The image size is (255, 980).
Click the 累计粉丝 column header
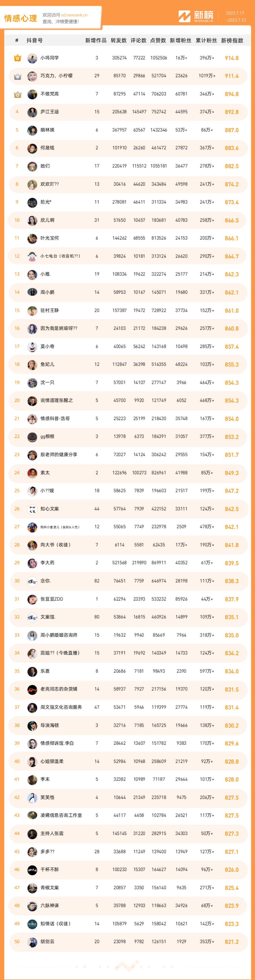coord(206,40)
